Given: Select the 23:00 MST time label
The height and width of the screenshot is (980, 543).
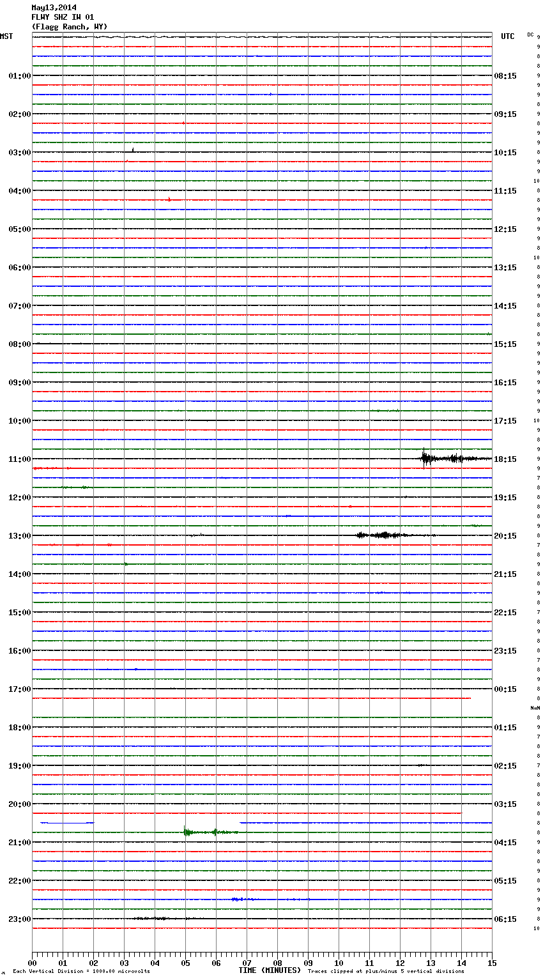Looking at the screenshot, I should (x=20, y=919).
